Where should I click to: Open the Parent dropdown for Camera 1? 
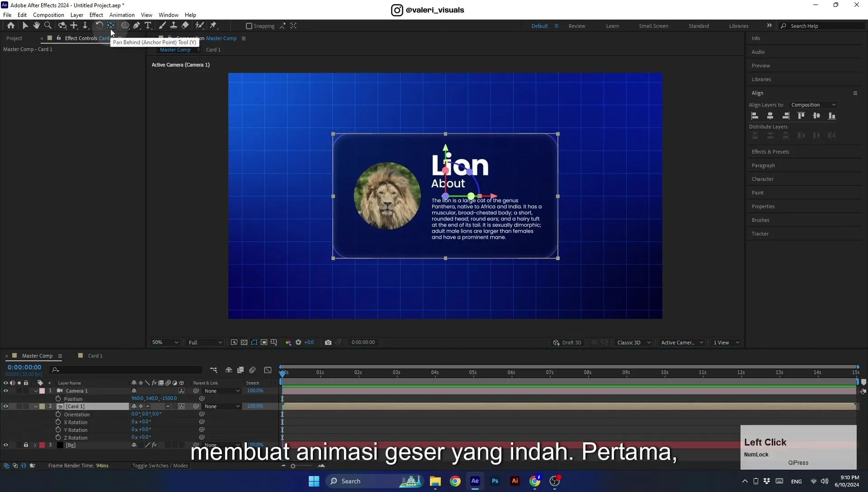tap(222, 391)
